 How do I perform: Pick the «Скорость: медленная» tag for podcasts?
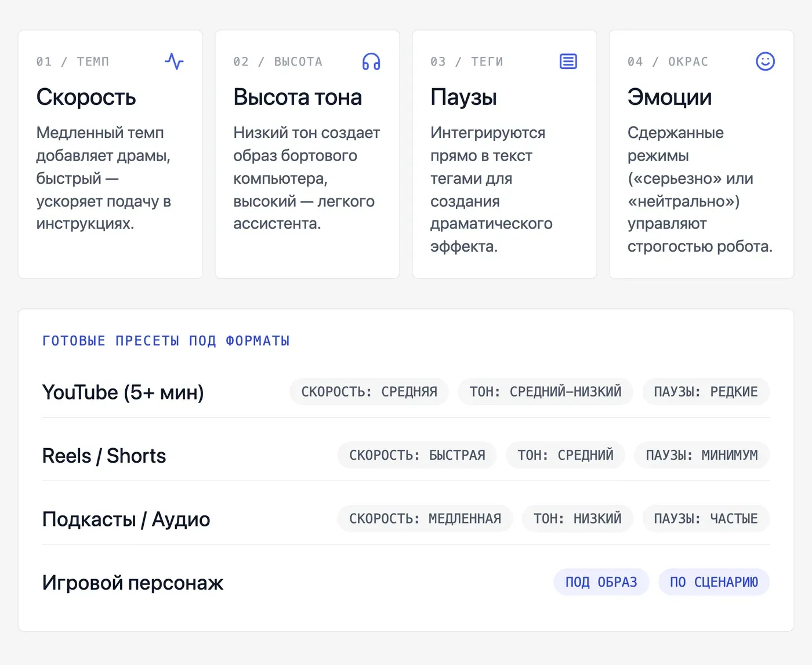pyautogui.click(x=425, y=518)
